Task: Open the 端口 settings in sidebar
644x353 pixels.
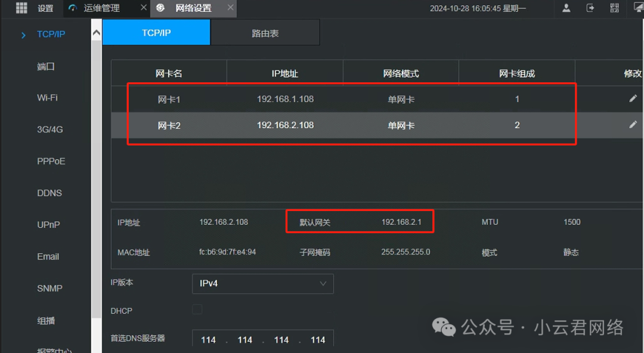Action: tap(46, 66)
